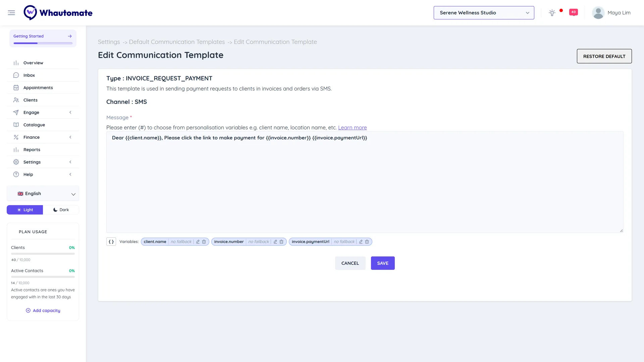Click the Settings gear icon in sidebar
This screenshot has width=644, height=362.
(16, 162)
